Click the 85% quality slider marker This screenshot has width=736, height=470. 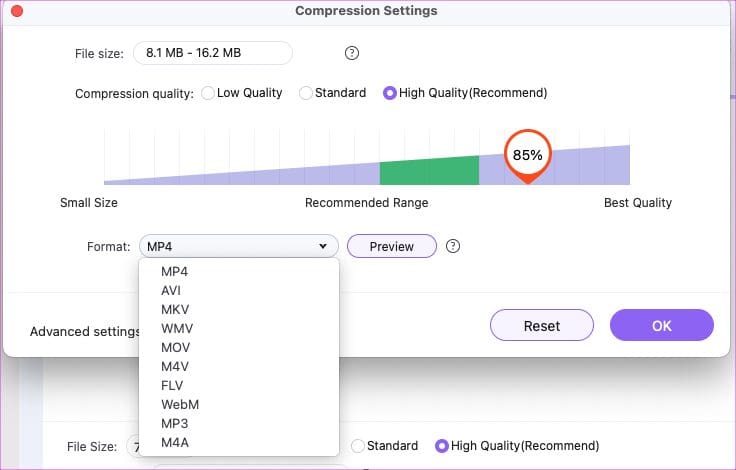[x=528, y=155]
